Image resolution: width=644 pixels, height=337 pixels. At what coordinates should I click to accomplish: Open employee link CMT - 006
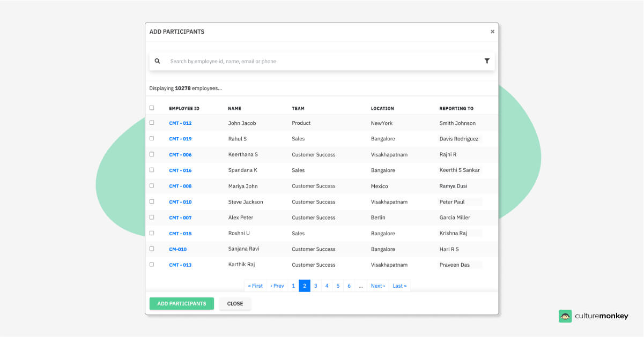click(180, 155)
